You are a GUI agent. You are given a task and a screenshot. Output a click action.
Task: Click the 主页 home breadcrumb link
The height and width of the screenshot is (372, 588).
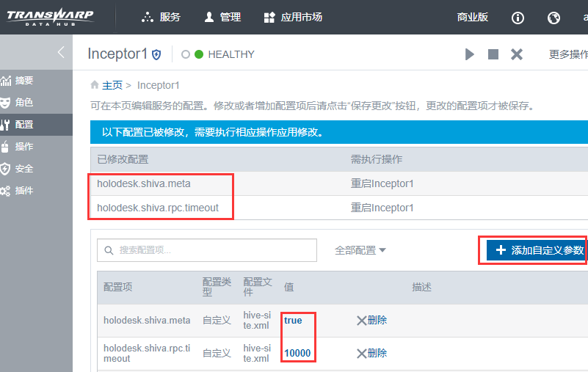(112, 85)
